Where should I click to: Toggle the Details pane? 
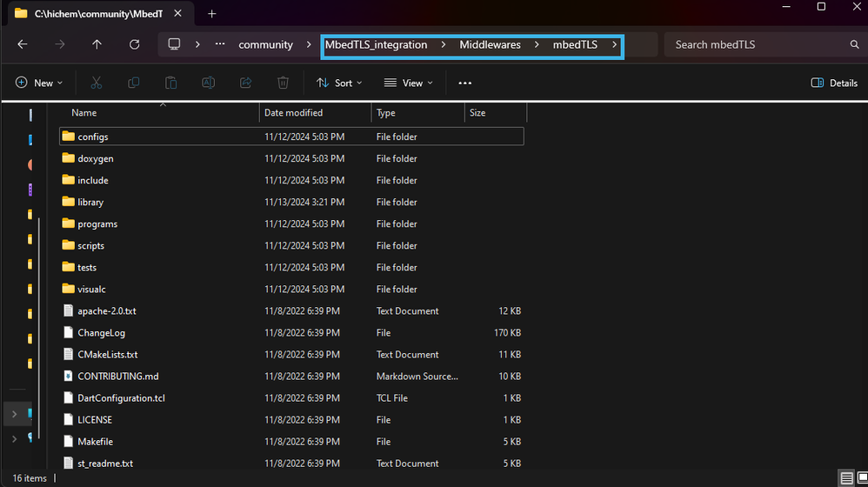pyautogui.click(x=834, y=83)
